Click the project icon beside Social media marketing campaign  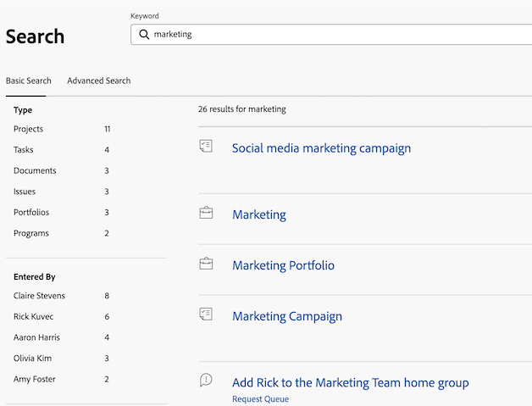(x=206, y=146)
